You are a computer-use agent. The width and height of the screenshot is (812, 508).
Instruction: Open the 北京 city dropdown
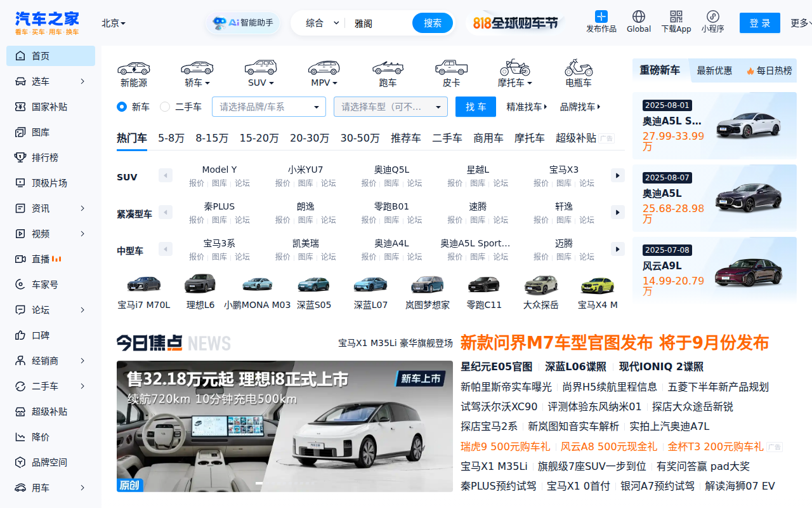pyautogui.click(x=114, y=23)
